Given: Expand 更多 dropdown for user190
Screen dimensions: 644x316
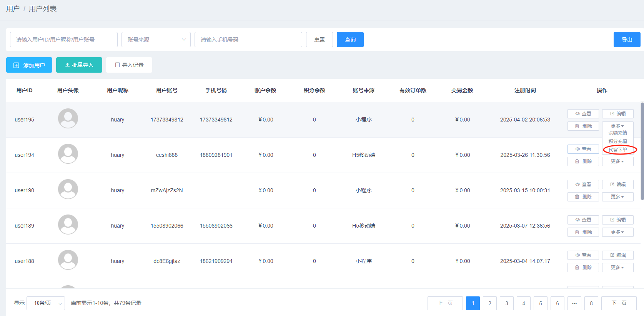Looking at the screenshot, I should (617, 197).
